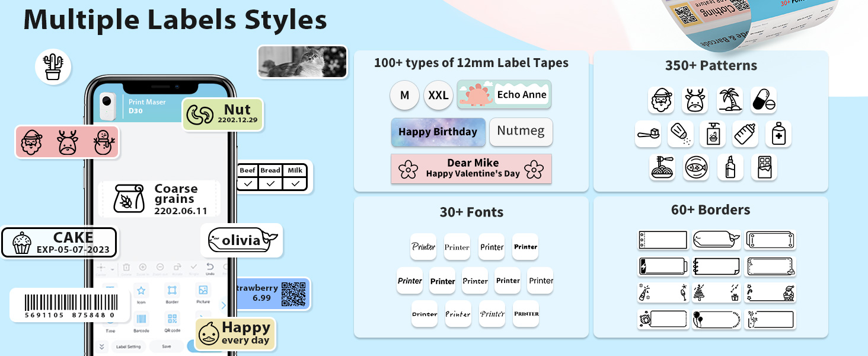
Task: Select the Border tool in the phone app
Action: pos(172,291)
